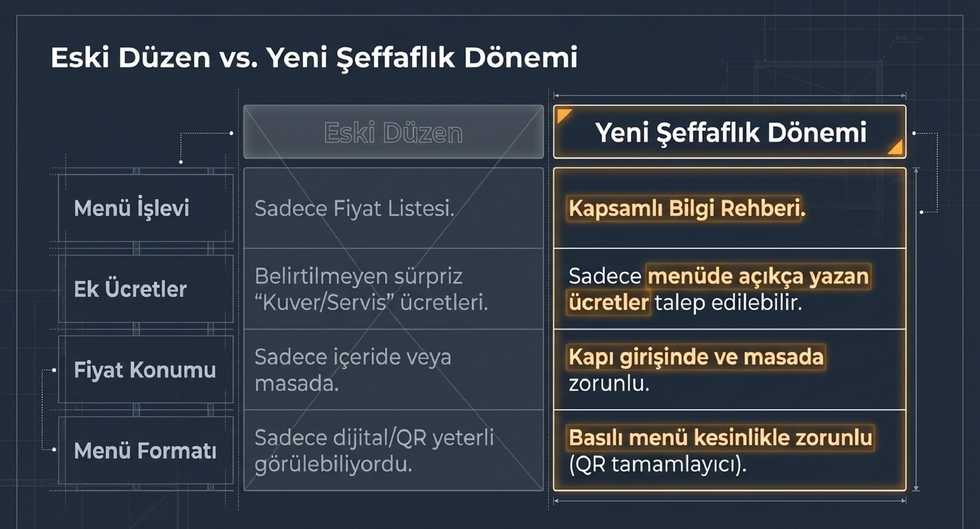Click highlighted text "Kapsamlı Bilgi Rehberi"
This screenshot has width=980, height=529.
coord(686,209)
